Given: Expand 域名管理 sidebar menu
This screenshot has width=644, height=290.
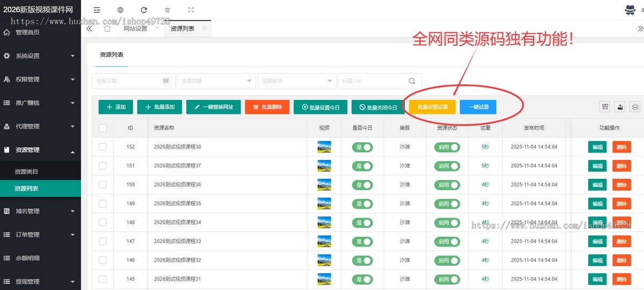Looking at the screenshot, I should pyautogui.click(x=40, y=211).
